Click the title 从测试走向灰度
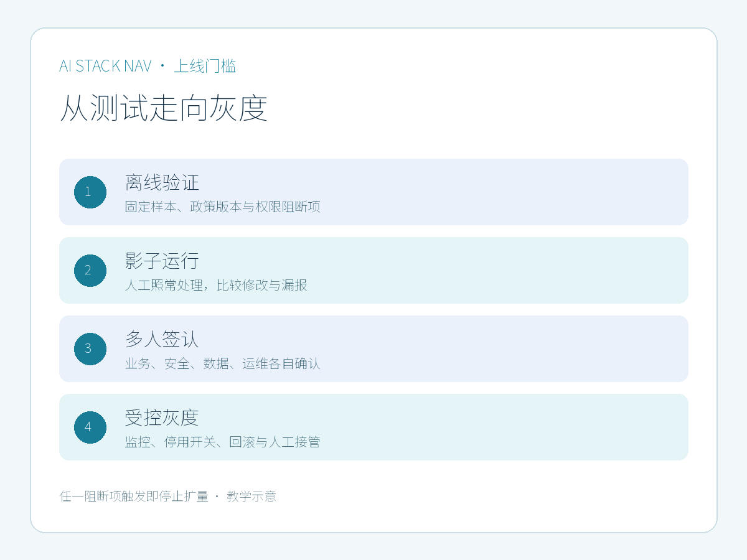Screen dimensions: 747x560 (x=164, y=108)
